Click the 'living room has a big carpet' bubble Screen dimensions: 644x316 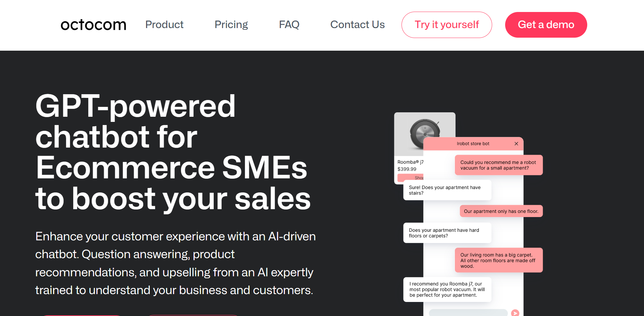click(x=498, y=260)
